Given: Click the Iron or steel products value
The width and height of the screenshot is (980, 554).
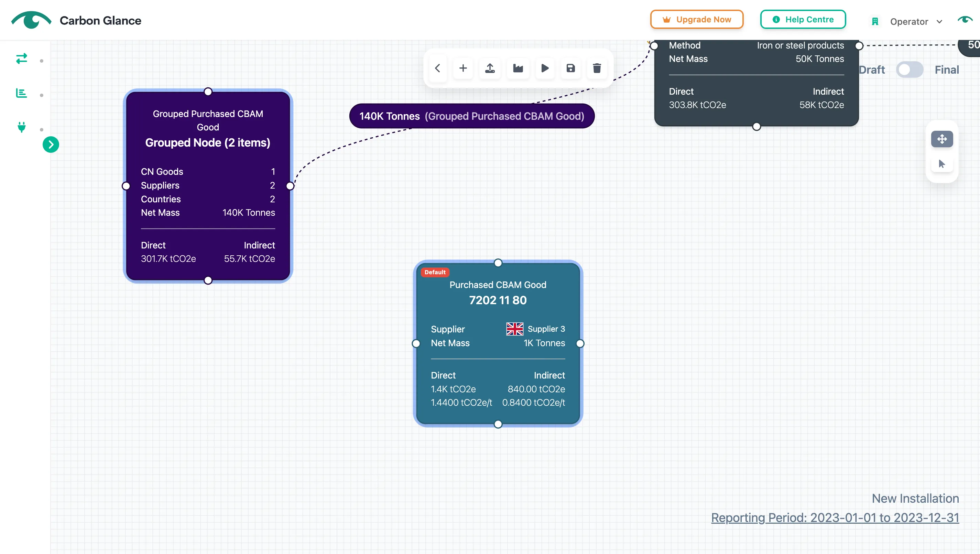Looking at the screenshot, I should pos(801,45).
